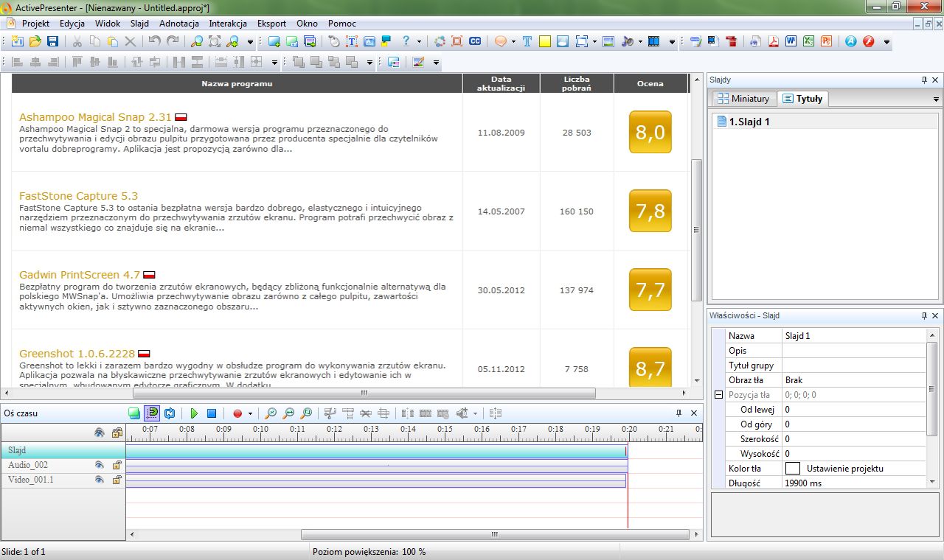Toggle the highlighted timeline snap mode button
Screen dimensions: 944x560
[x=152, y=413]
